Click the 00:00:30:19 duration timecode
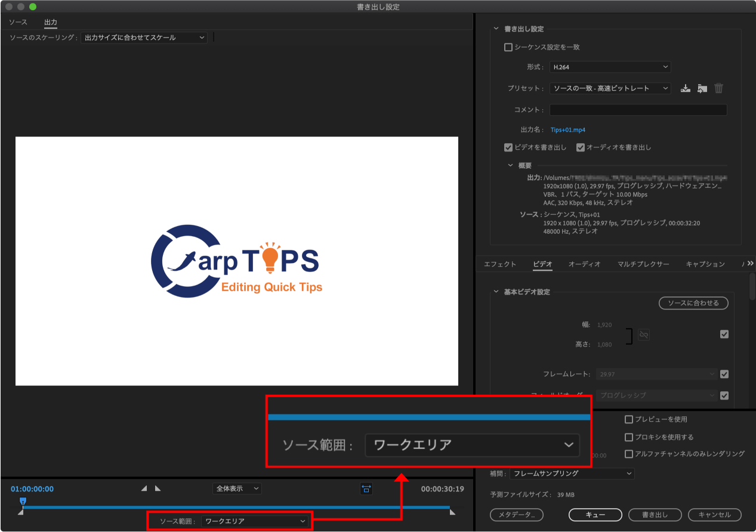This screenshot has width=756, height=532. pos(443,489)
